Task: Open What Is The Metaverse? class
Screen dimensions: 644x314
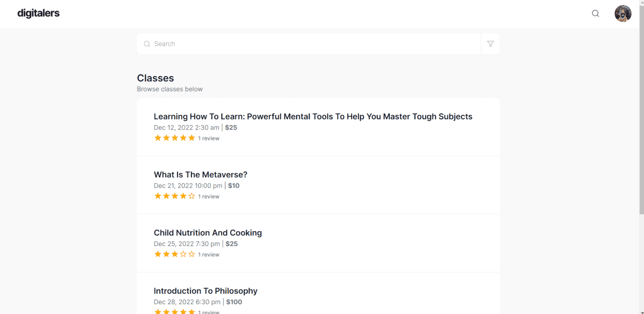Action: point(200,174)
